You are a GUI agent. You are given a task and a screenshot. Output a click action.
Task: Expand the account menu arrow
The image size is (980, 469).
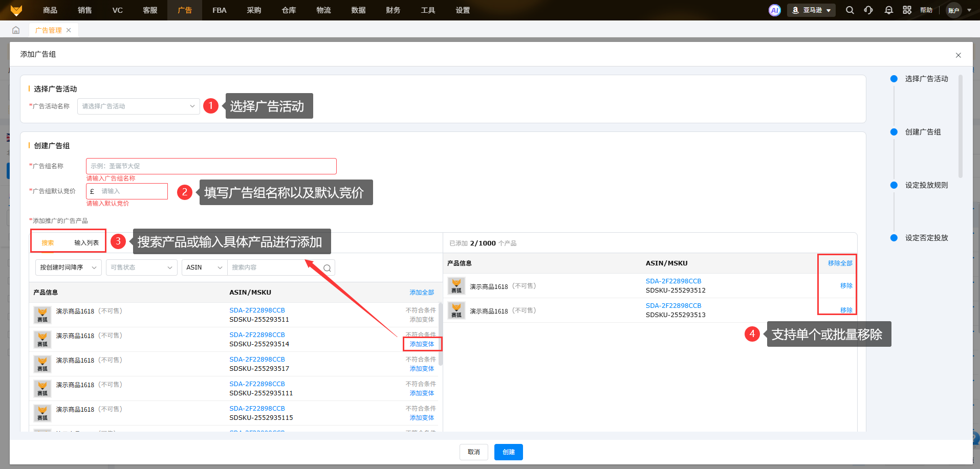coord(969,10)
